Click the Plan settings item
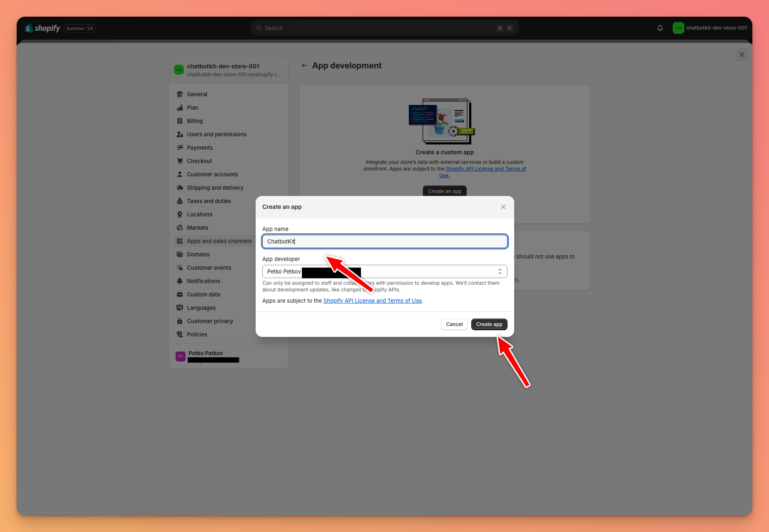Image resolution: width=769 pixels, height=532 pixels. pos(229,108)
